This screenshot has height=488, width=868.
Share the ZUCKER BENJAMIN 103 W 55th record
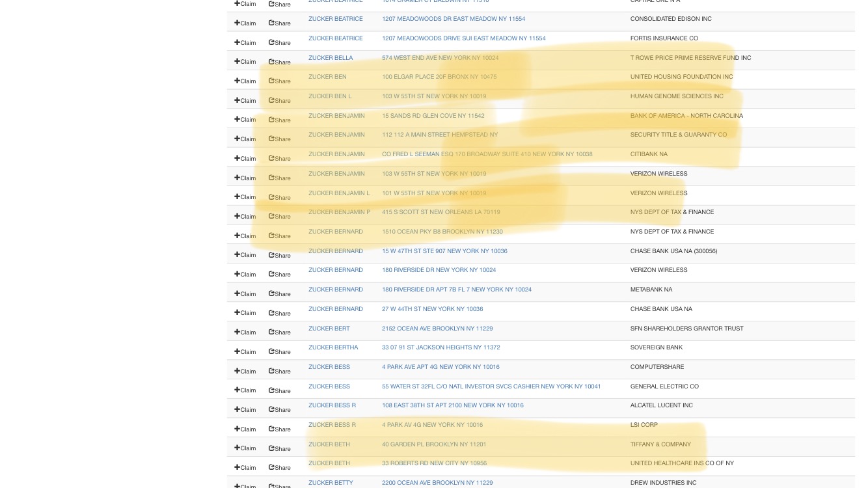[x=280, y=178]
